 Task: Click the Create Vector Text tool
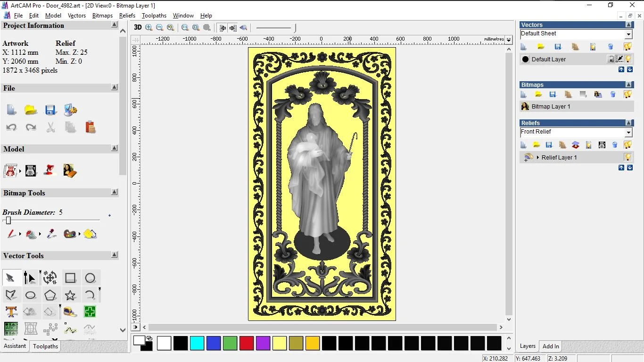coord(11,311)
